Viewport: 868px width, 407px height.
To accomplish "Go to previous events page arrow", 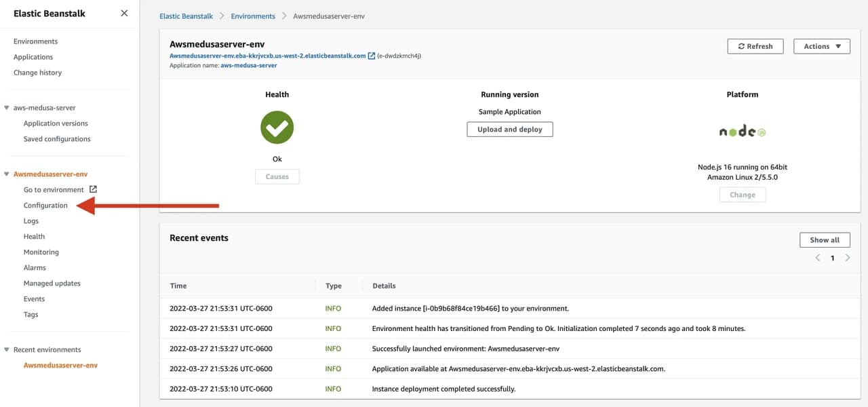I will [818, 258].
